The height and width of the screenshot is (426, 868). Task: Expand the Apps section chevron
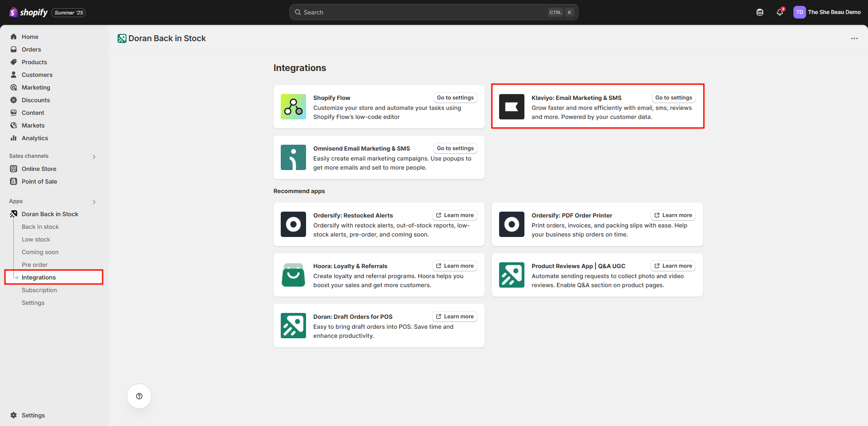click(94, 202)
